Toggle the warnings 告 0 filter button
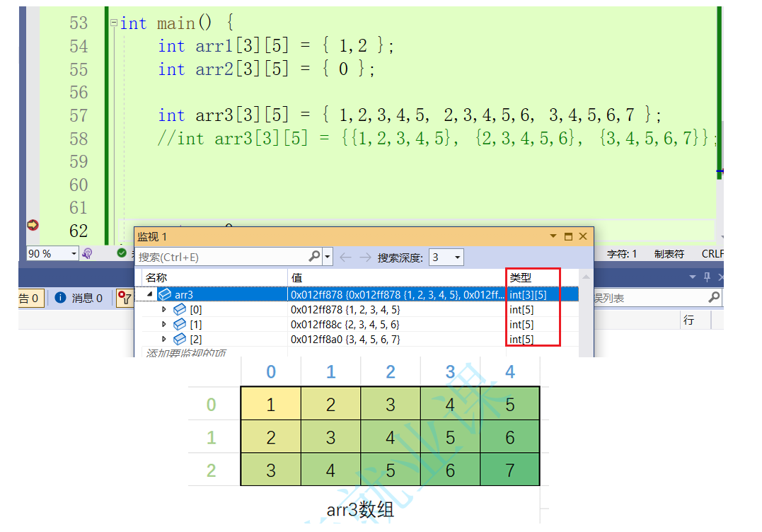Image resolution: width=762 pixels, height=532 pixels. pos(30,298)
